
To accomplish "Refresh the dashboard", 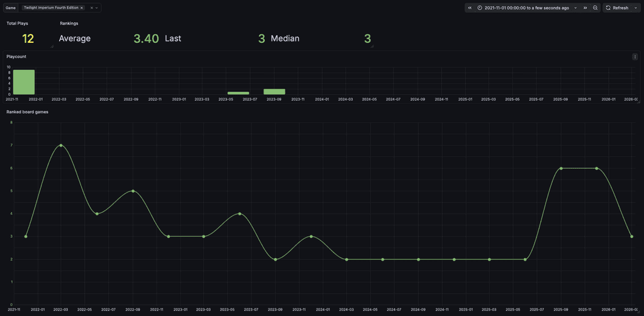I will (x=617, y=8).
